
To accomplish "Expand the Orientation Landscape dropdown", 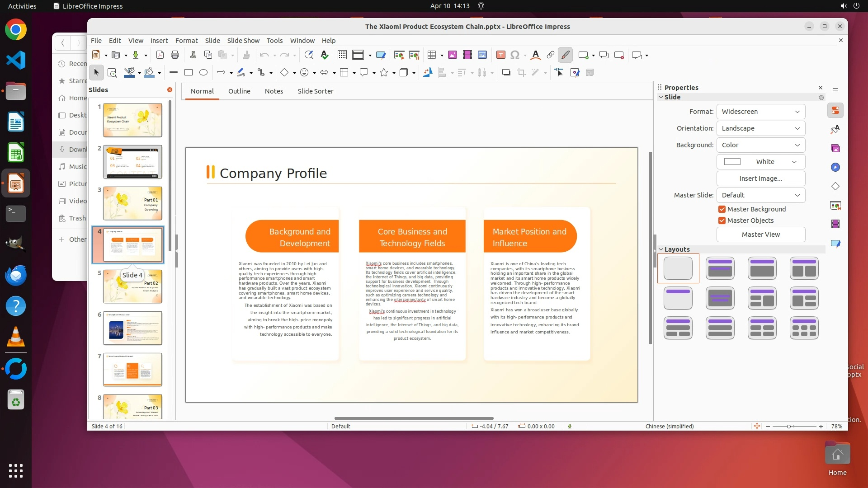I will (760, 128).
